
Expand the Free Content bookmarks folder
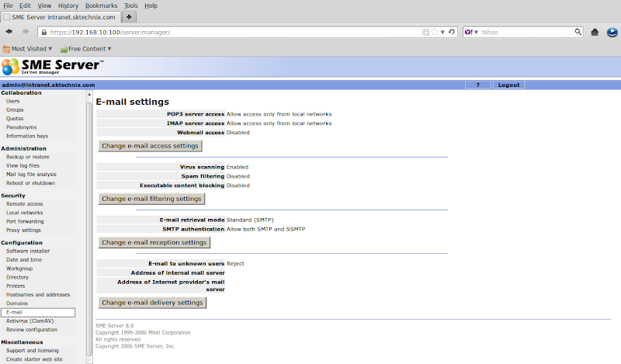point(85,49)
